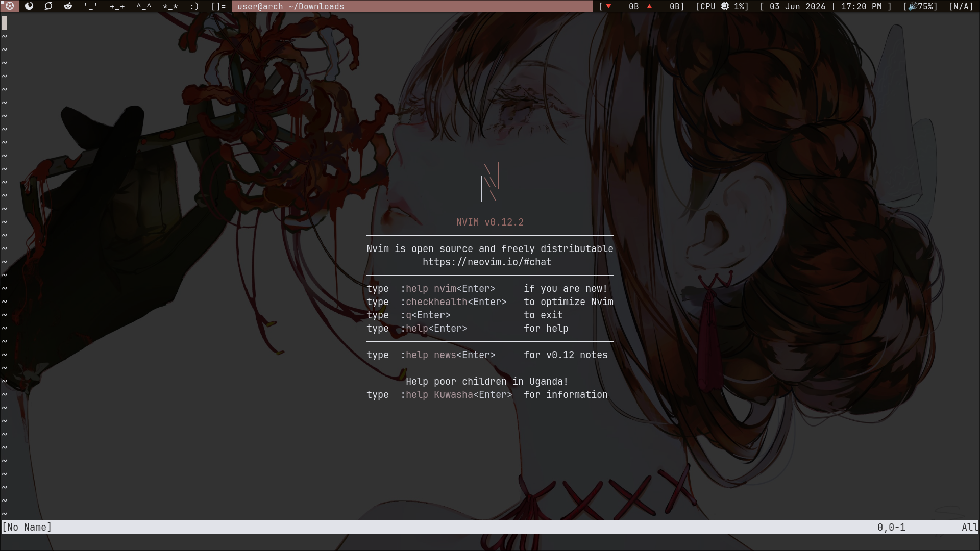
Task: Select the '_' workspace tag
Action: pyautogui.click(x=91, y=6)
